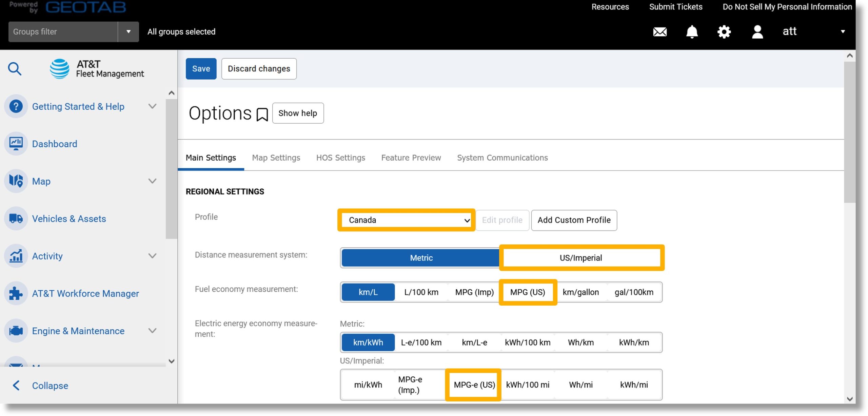The width and height of the screenshot is (868, 416).
Task: Select km/L-e electric economy option
Action: pyautogui.click(x=474, y=342)
